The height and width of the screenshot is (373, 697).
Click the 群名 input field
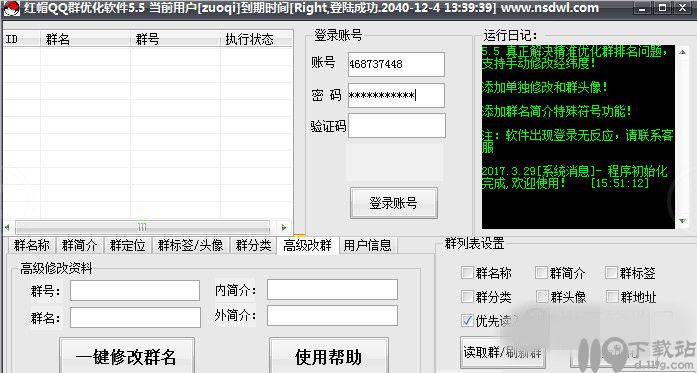tap(135, 317)
